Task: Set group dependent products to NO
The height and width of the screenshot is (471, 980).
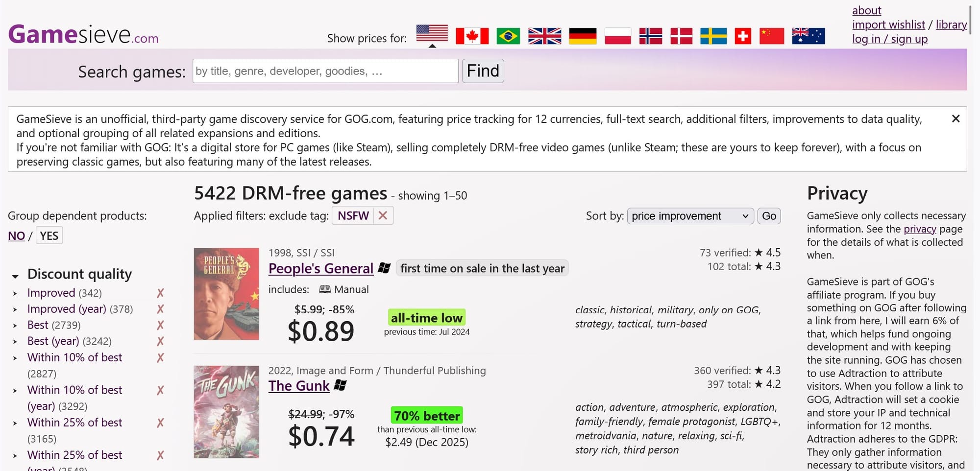Action: pos(16,236)
